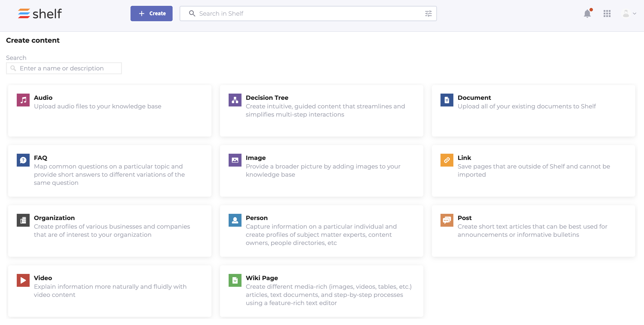Go to Shelf home via logo

coord(40,14)
